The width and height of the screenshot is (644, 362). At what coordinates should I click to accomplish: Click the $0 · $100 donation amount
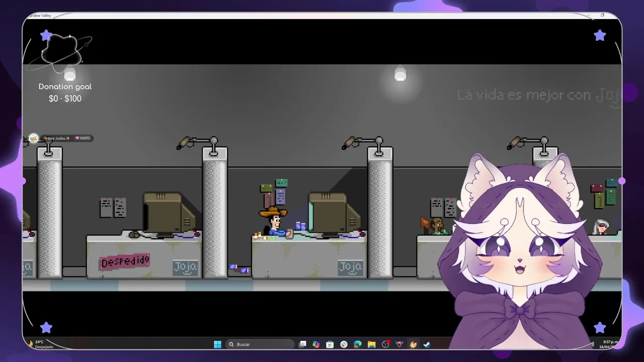coord(65,99)
